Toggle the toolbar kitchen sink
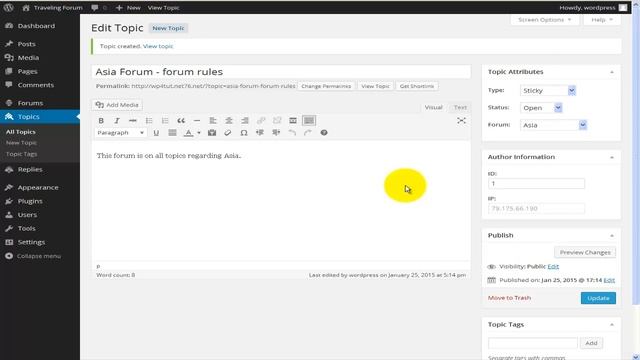The height and width of the screenshot is (360, 640). coord(309,120)
